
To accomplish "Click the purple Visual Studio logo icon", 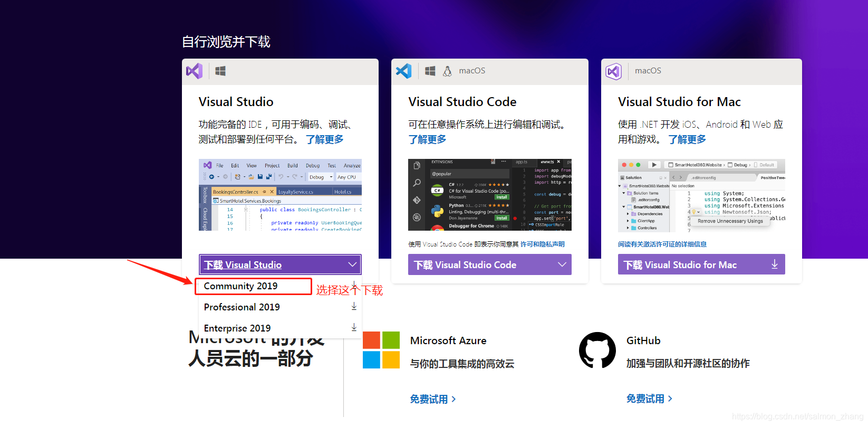I will [x=194, y=71].
